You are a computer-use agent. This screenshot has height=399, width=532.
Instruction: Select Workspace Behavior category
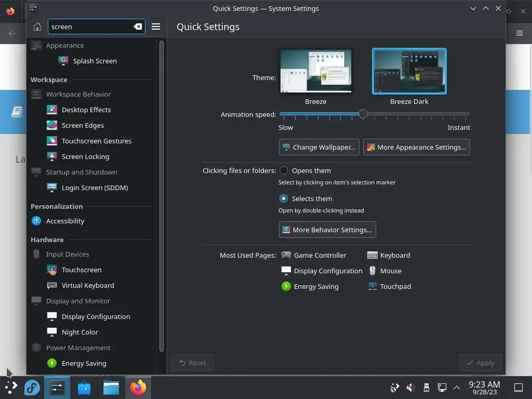click(90, 95)
